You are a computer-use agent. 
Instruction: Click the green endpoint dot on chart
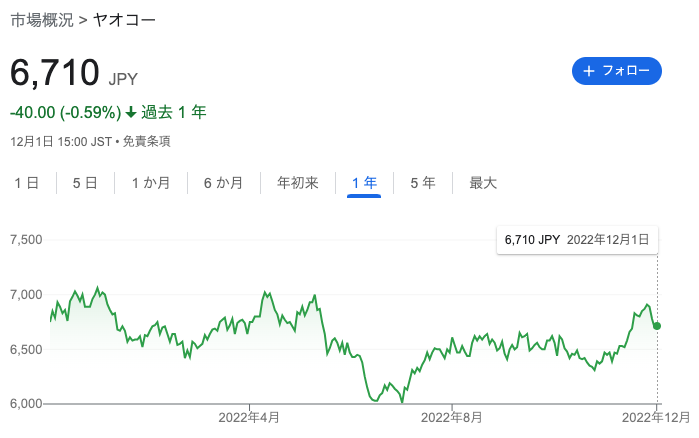tap(657, 326)
